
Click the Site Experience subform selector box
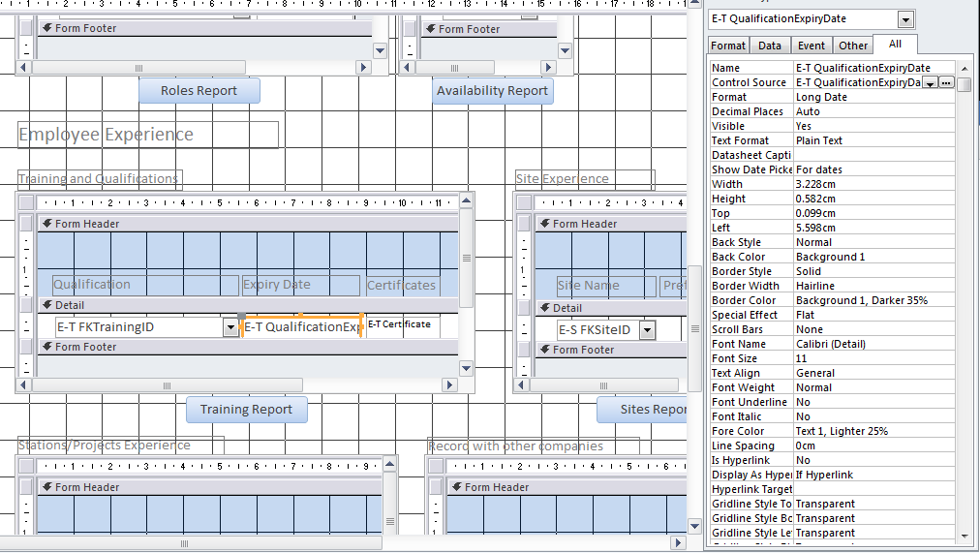[524, 202]
